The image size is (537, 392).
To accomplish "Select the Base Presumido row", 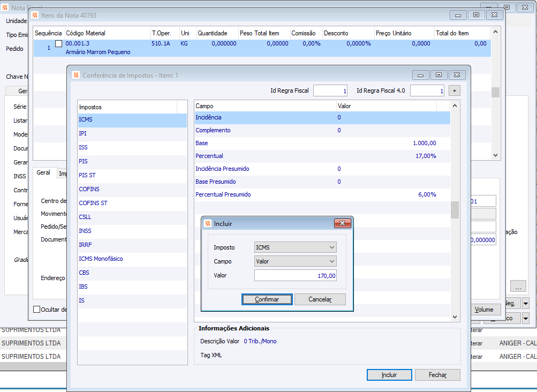I will pos(322,182).
